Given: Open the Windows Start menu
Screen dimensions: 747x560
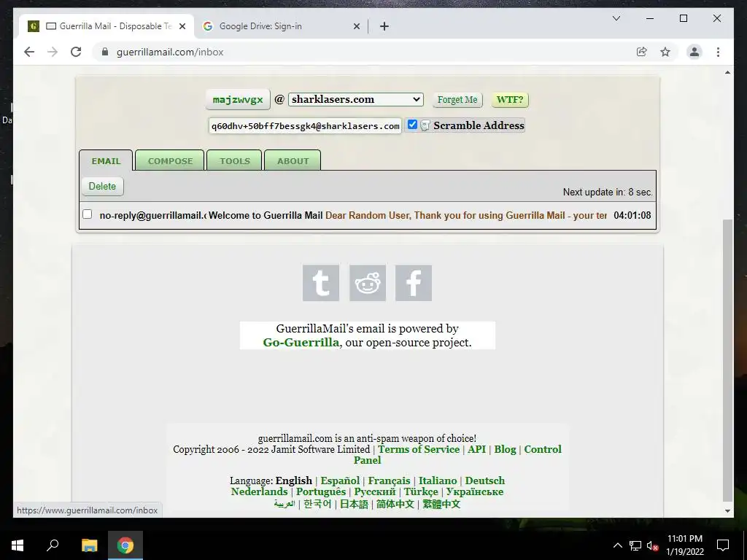Looking at the screenshot, I should (18, 545).
